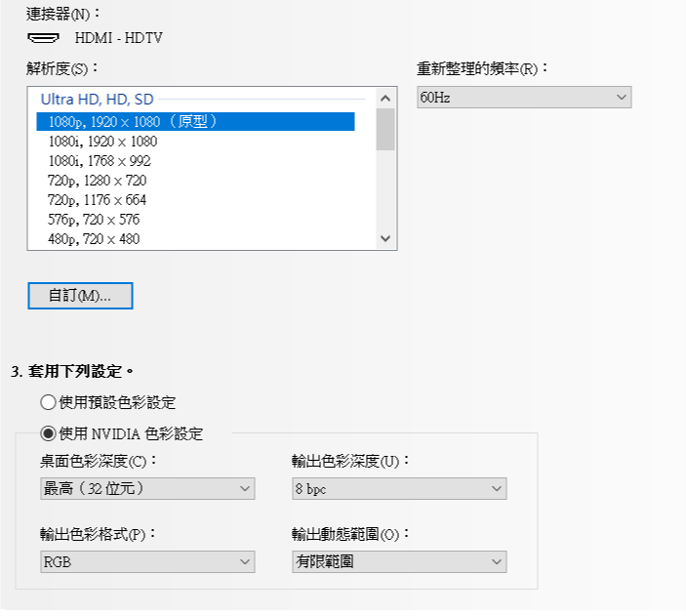Select 720p, 1176 × 664 resolution
The image size is (686, 616).
tap(195, 200)
